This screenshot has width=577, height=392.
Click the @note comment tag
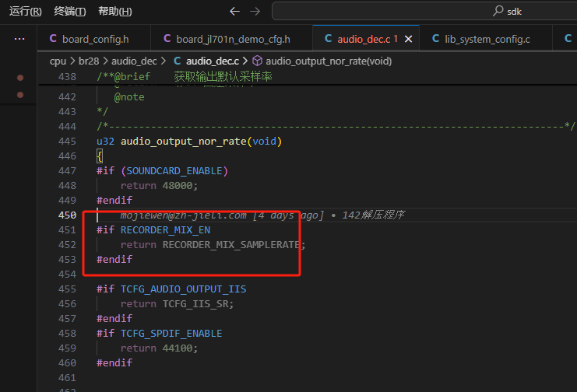(129, 97)
